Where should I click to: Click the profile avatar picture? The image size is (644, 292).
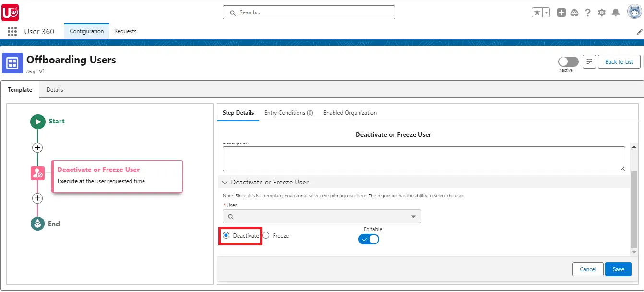pyautogui.click(x=634, y=12)
